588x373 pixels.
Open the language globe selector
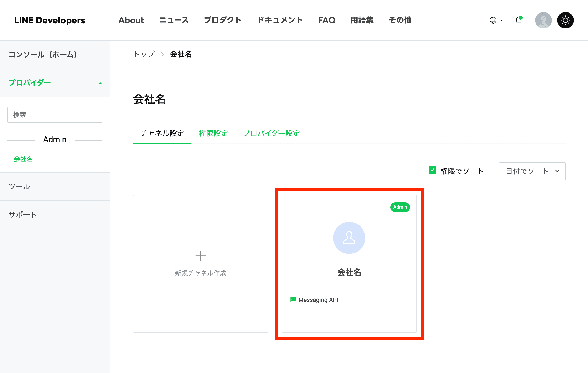[496, 20]
